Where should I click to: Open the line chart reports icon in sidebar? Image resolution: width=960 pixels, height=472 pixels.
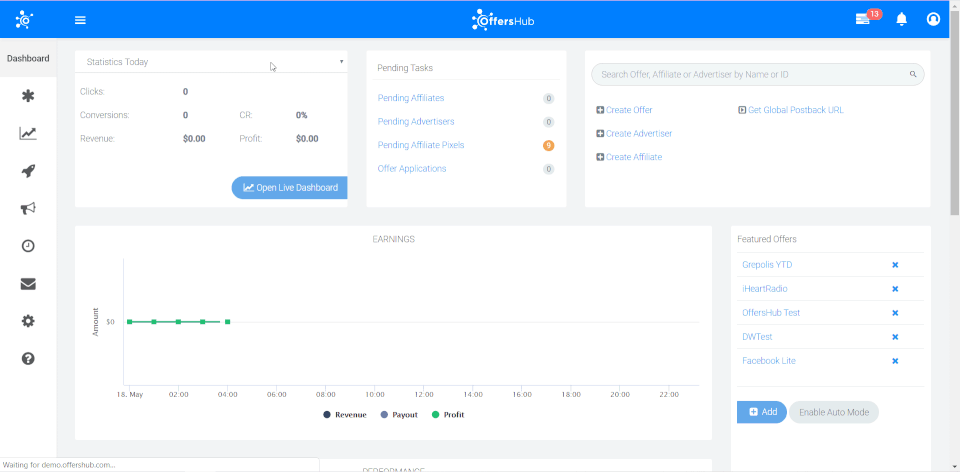click(28, 133)
